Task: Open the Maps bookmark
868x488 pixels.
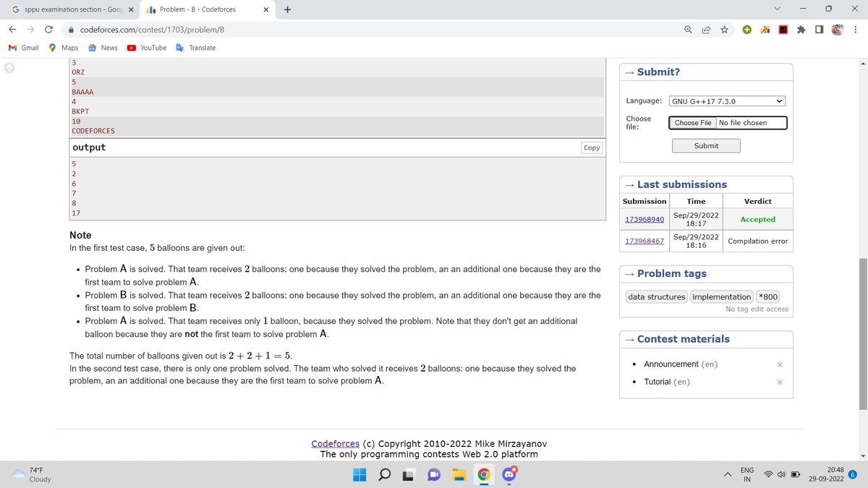Action: coord(63,48)
